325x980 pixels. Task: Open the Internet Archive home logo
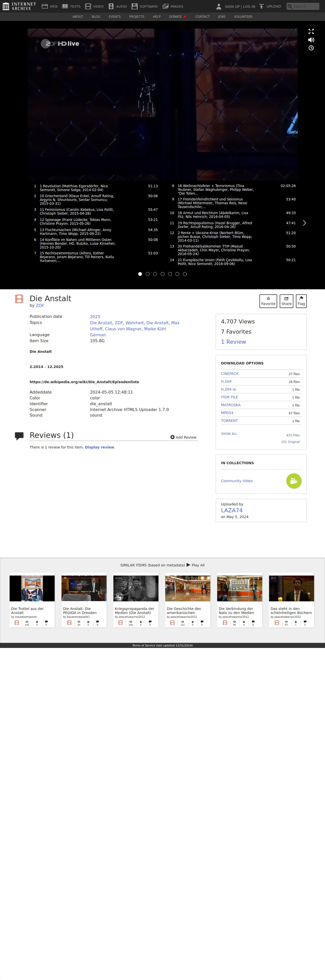click(19, 6)
